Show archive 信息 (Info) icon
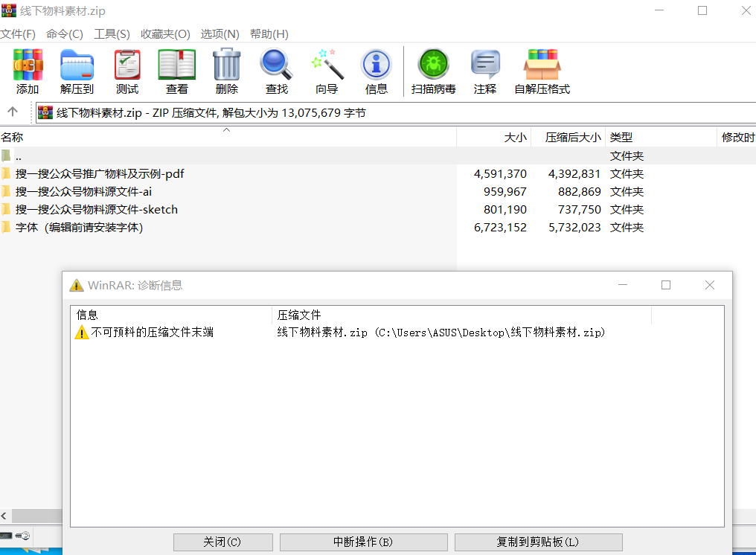Screen dimensions: 756x555 [377, 64]
